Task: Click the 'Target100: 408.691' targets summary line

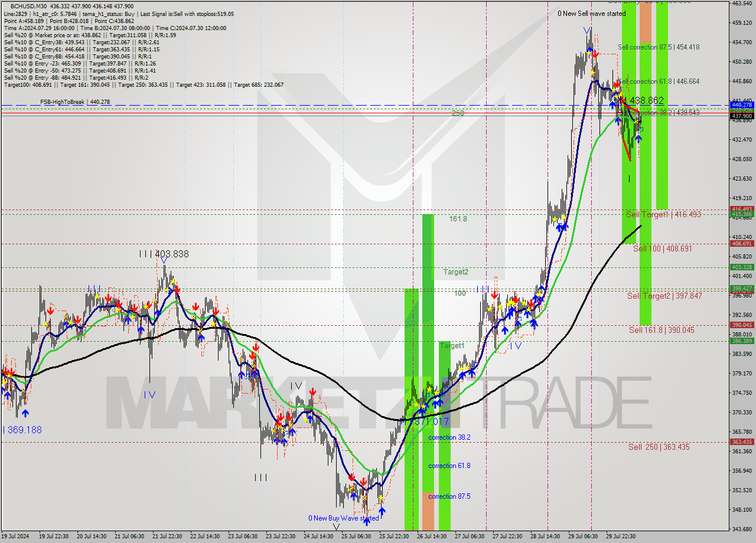Action: 144,85
